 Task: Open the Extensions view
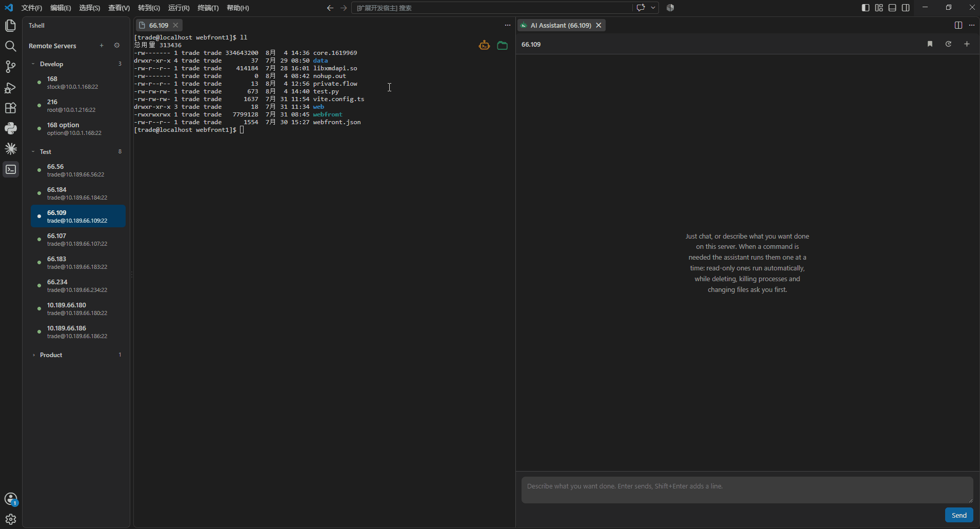10,108
